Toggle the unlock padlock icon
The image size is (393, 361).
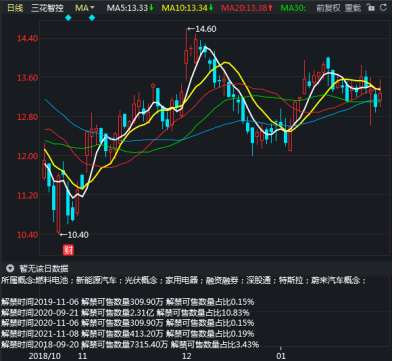pos(370,7)
